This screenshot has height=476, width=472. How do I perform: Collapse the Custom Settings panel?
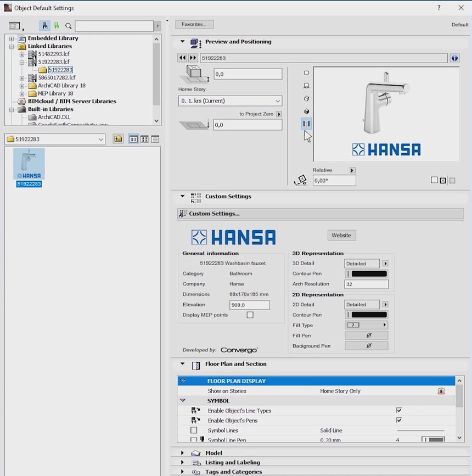click(182, 196)
